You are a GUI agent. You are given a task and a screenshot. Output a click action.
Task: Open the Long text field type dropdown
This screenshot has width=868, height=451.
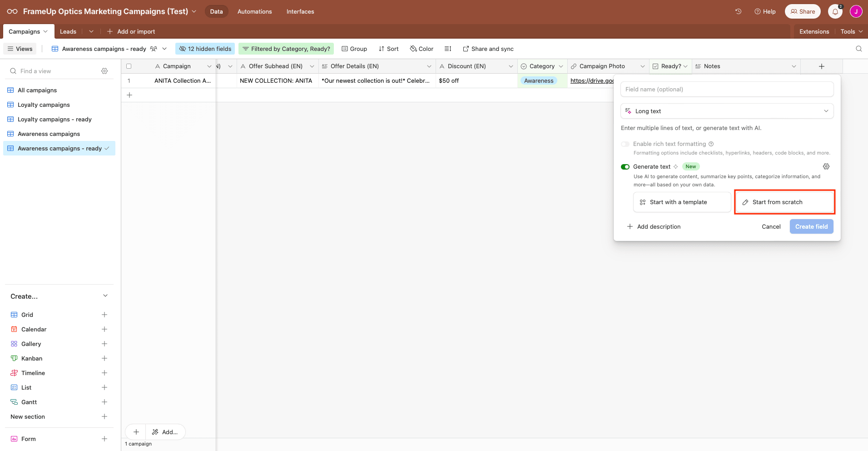click(x=727, y=110)
